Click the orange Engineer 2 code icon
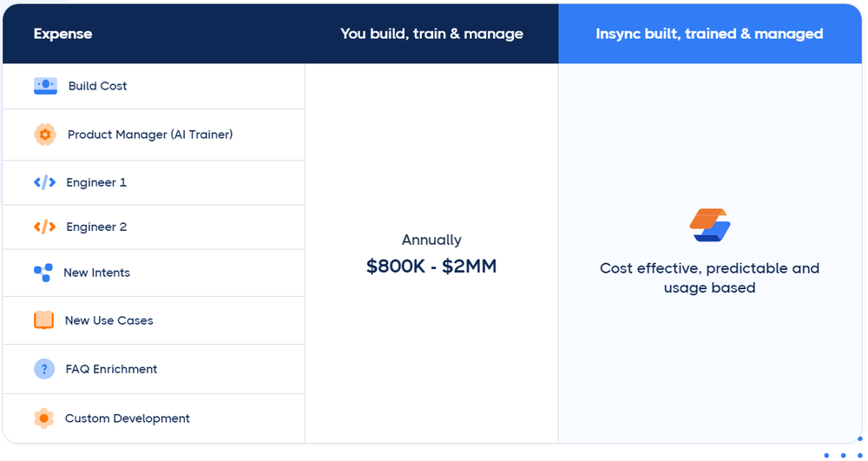868x461 pixels. click(x=45, y=227)
